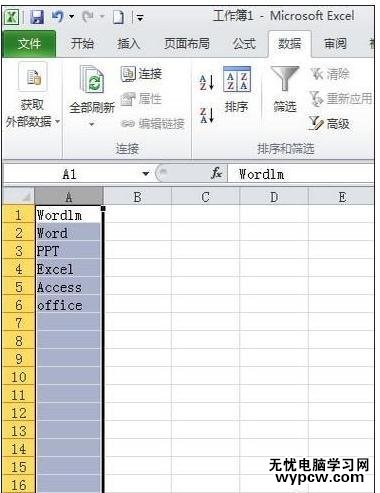Click the fx insert function icon
Image resolution: width=380 pixels, height=493 pixels.
click(x=216, y=173)
